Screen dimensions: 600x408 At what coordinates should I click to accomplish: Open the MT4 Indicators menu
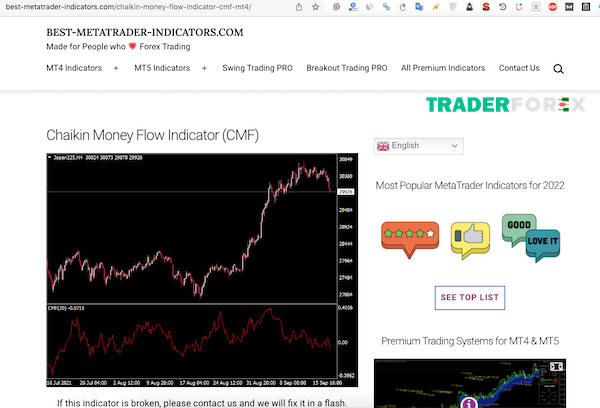coord(74,68)
